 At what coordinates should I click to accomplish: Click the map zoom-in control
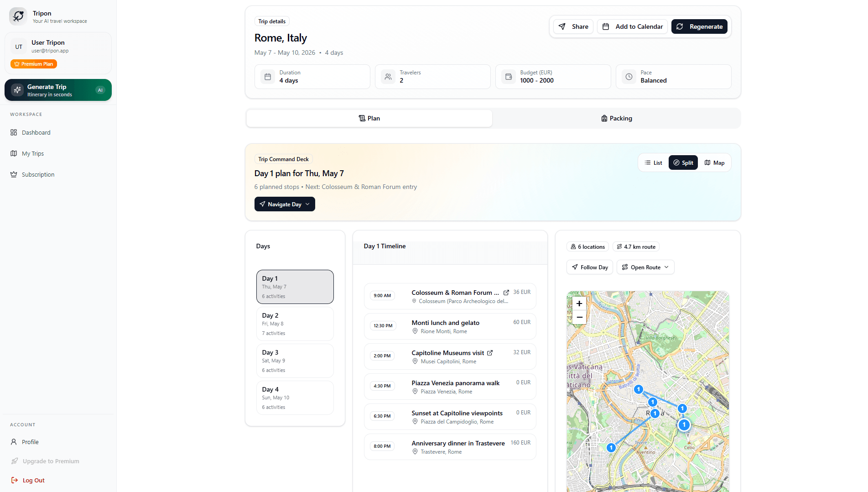pos(579,304)
